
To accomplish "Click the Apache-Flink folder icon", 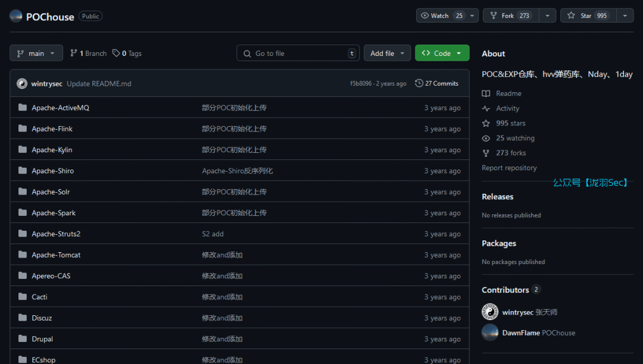I will point(23,128).
